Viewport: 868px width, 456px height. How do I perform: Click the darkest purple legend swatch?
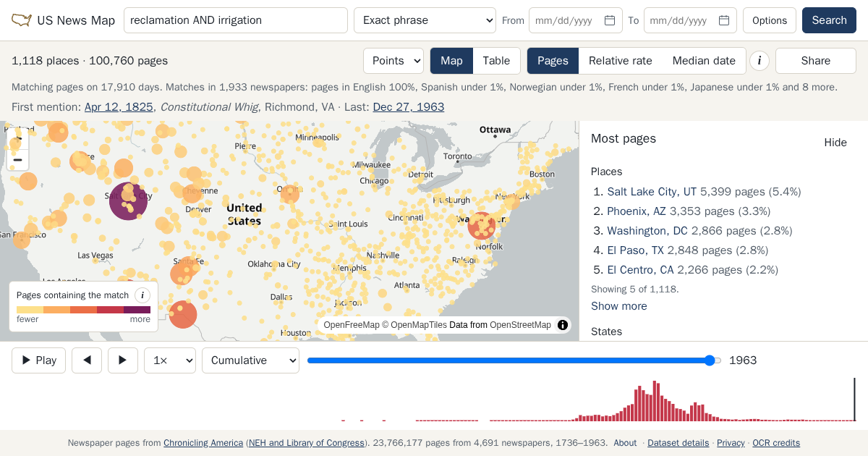[137, 310]
